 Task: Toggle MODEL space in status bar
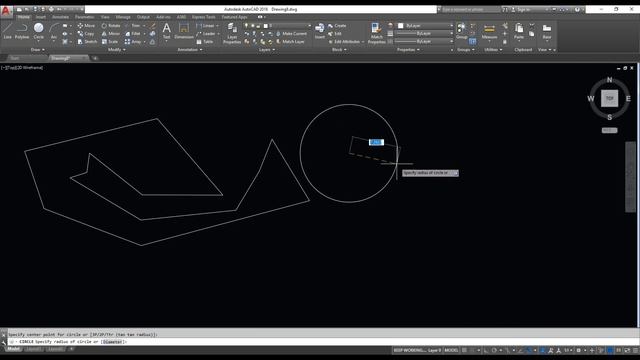click(451, 350)
